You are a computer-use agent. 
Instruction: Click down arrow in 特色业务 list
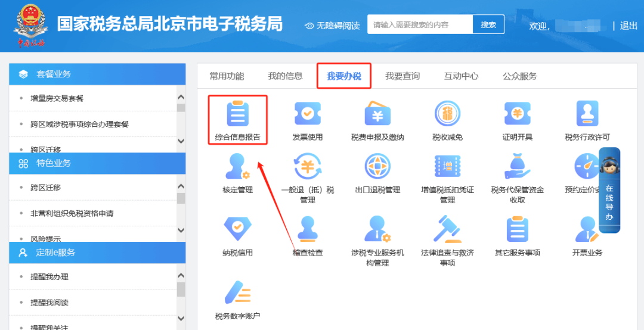[181, 230]
